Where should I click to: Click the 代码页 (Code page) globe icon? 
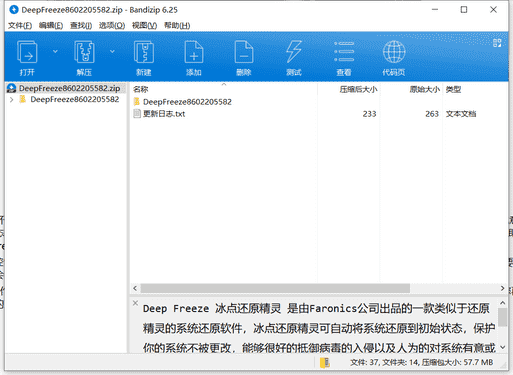point(394,52)
